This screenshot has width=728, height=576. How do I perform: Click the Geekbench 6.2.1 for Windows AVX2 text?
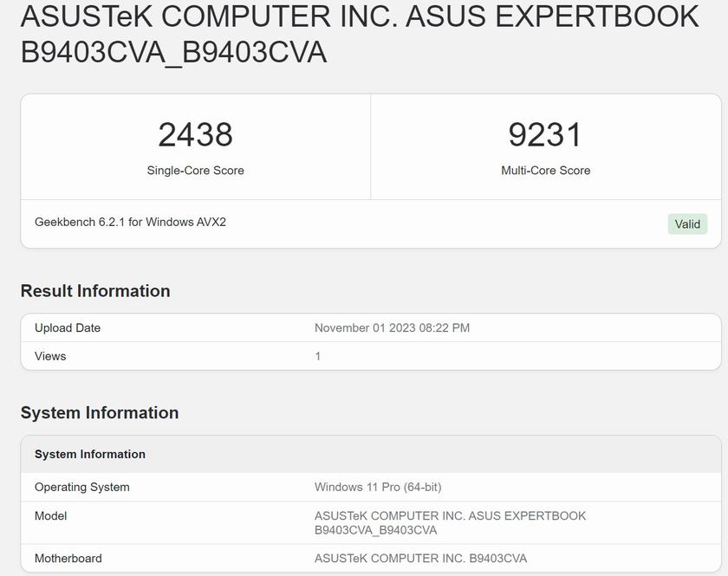tap(130, 222)
